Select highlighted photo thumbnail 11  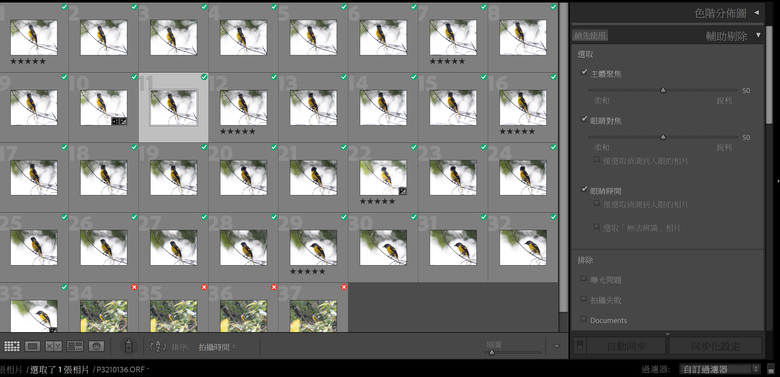(x=174, y=107)
